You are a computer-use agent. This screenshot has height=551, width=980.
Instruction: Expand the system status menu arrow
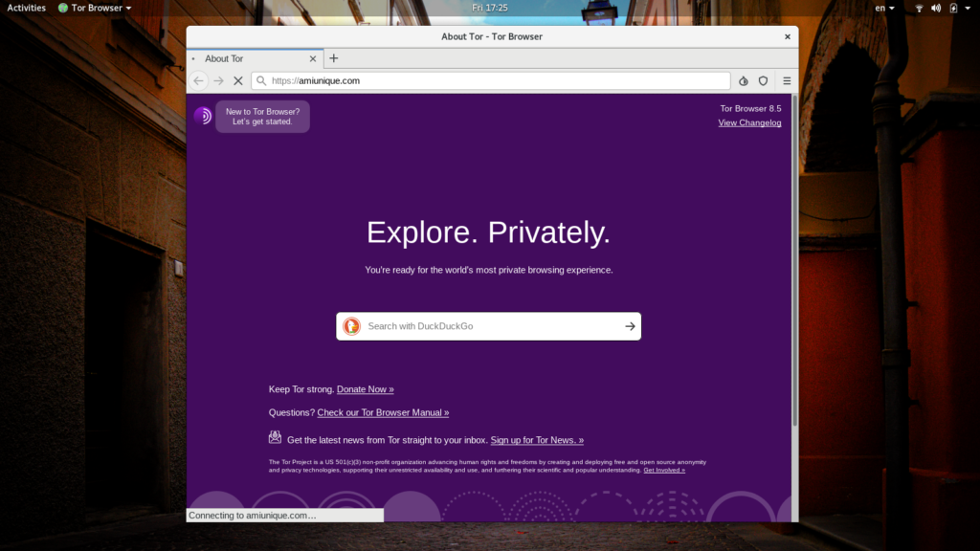point(965,8)
